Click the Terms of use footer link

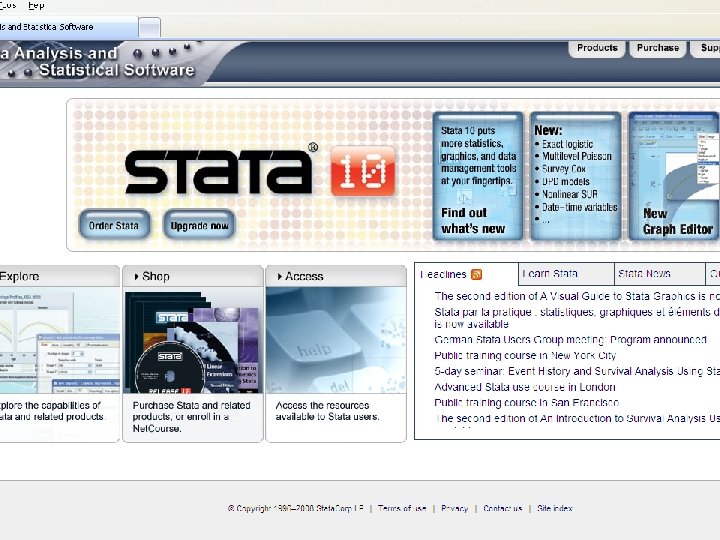402,508
